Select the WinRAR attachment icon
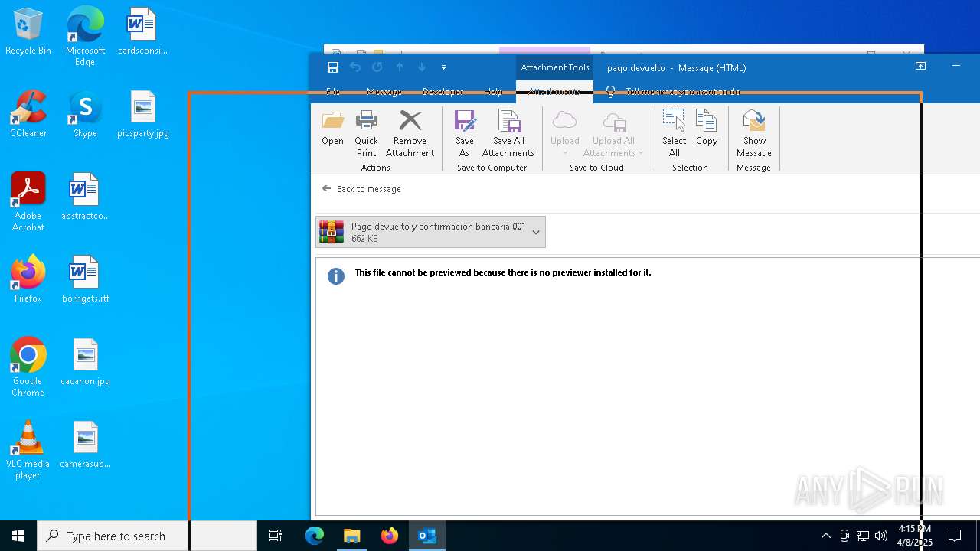 point(332,232)
